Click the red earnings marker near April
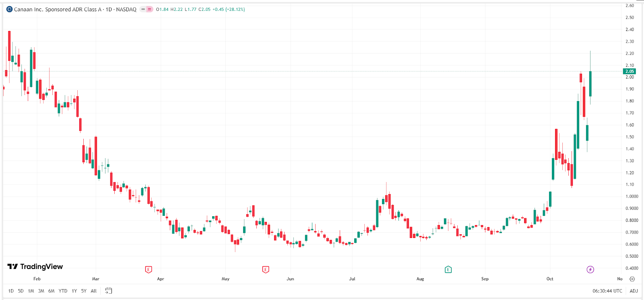This screenshot has height=300, width=644. pos(148,269)
